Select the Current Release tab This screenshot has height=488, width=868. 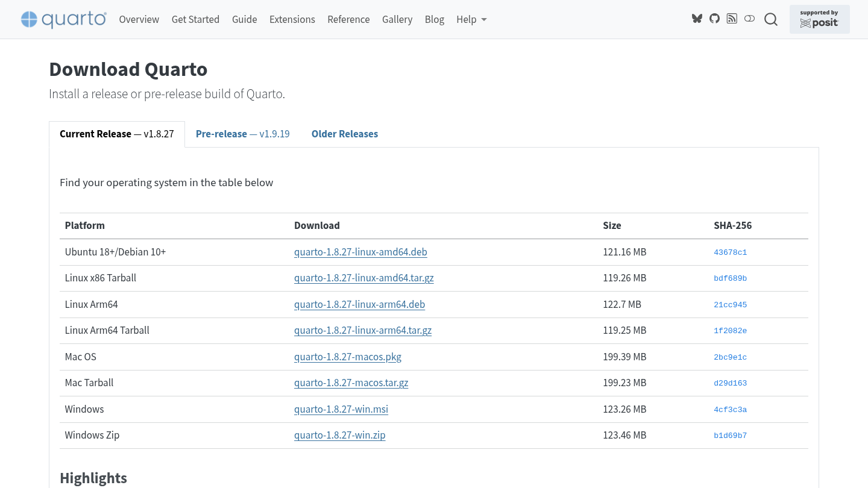tap(116, 134)
